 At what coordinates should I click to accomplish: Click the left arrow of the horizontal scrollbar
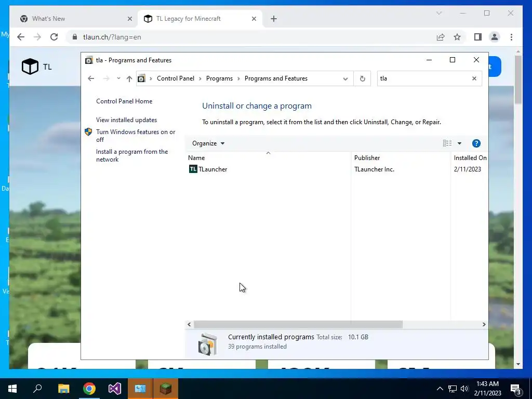click(189, 325)
